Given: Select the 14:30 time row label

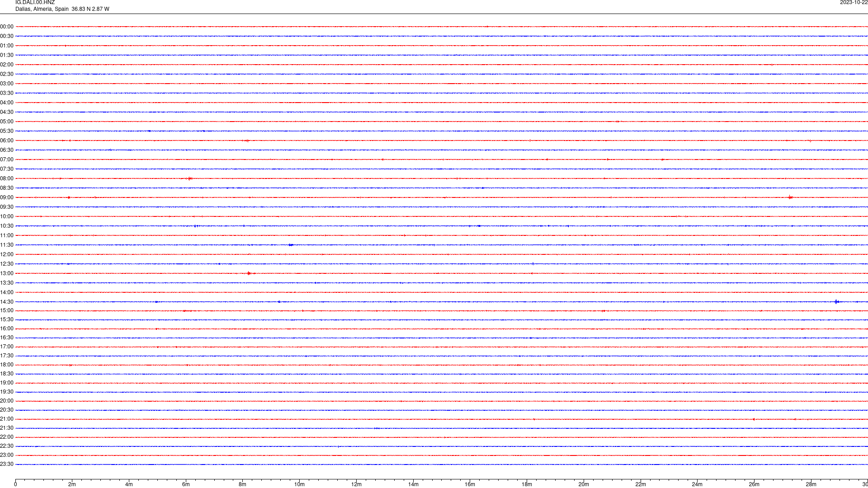Looking at the screenshot, I should 7,302.
